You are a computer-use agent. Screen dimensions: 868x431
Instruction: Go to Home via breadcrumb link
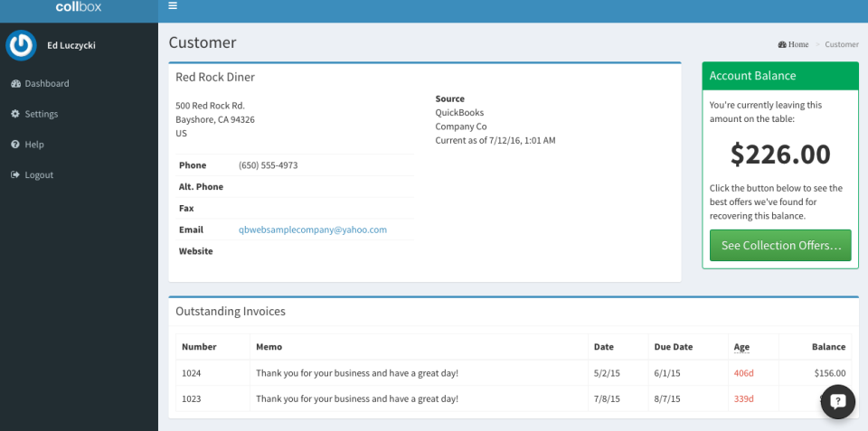pyautogui.click(x=798, y=44)
